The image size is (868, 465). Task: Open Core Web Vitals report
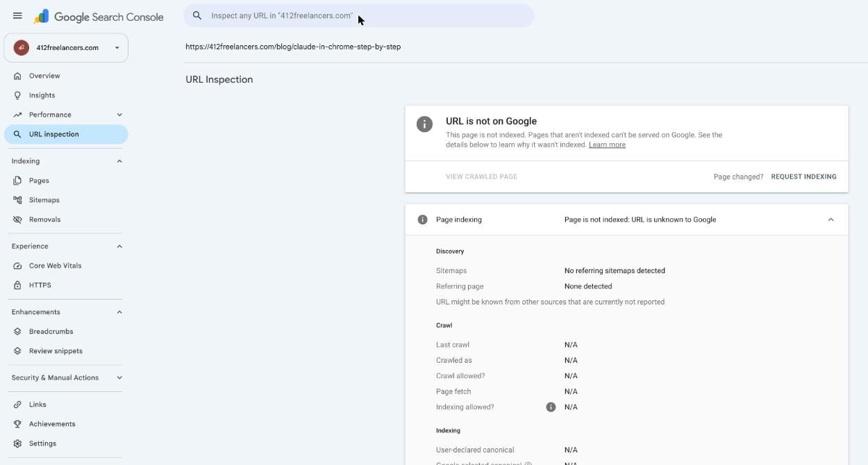tap(66, 266)
